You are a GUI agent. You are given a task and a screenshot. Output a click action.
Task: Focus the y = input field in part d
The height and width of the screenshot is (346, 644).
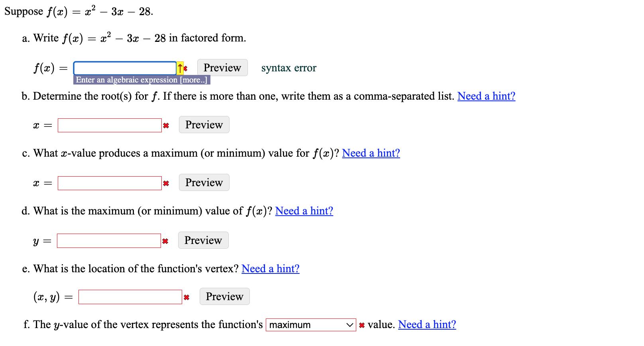point(109,241)
